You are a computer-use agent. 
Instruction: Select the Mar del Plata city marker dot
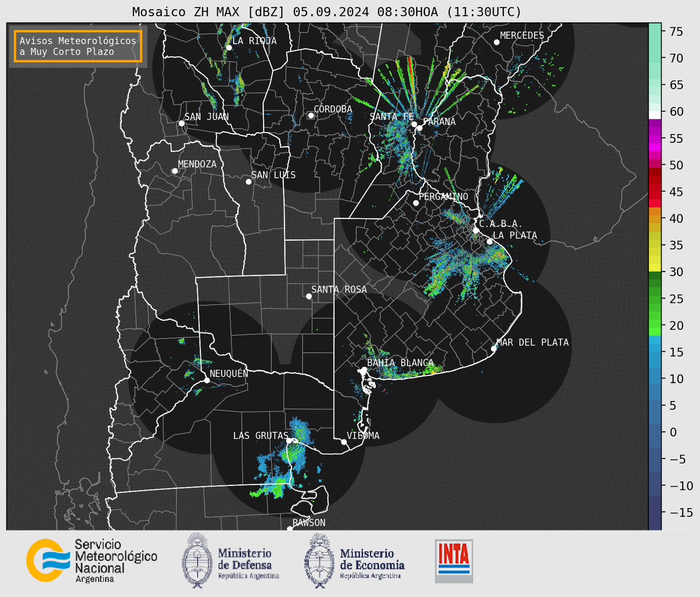coord(494,349)
